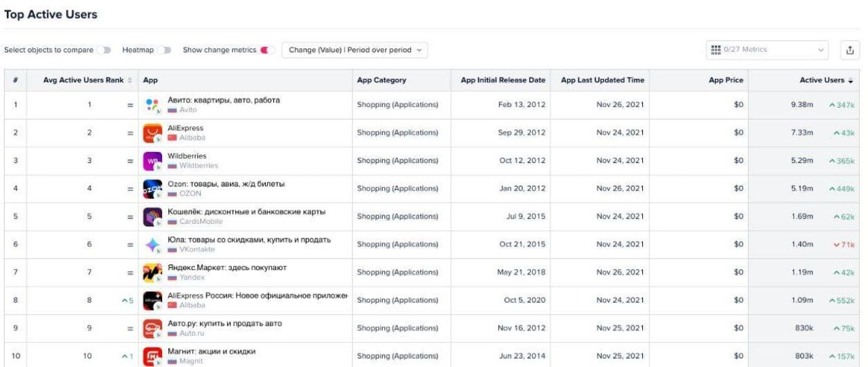
Task: Open Яндекс.Маркет: здесь покупают link
Action: 227,267
